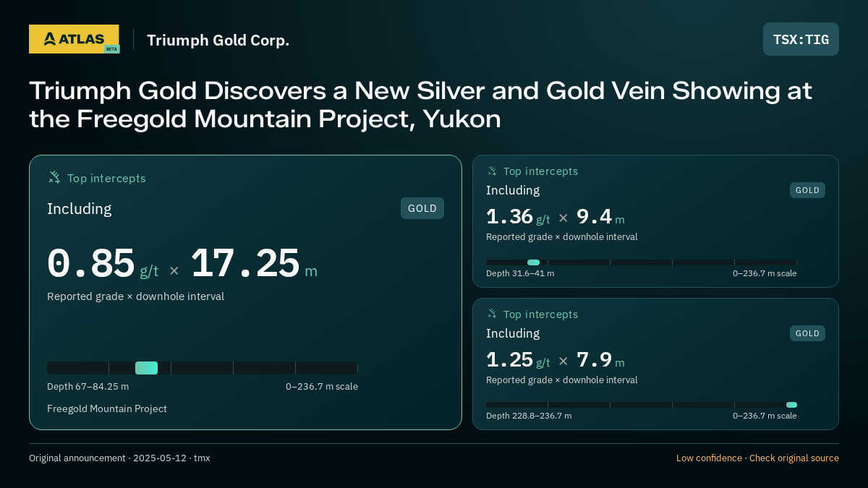The image size is (868, 488).
Task: Click the ATLAS beta logo
Action: [x=74, y=39]
